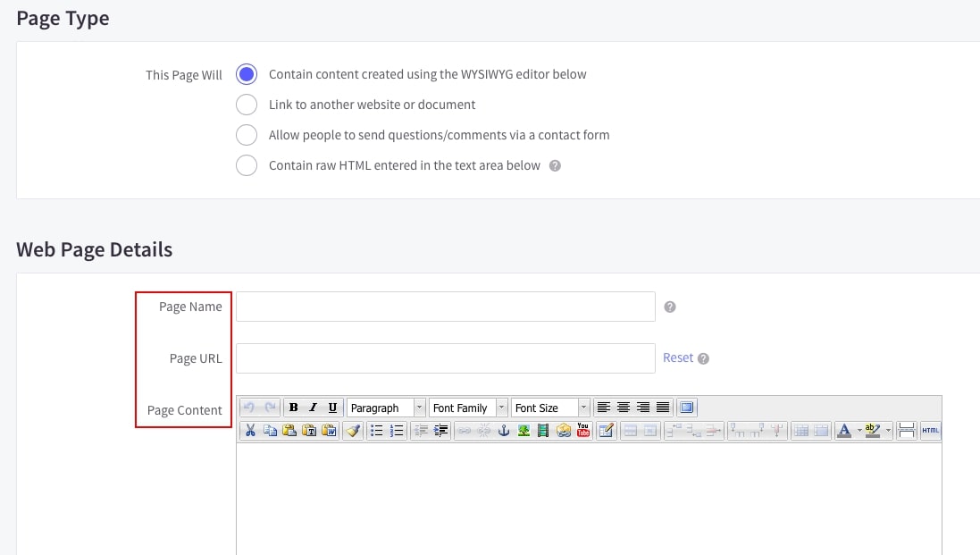Open the Paragraph format dropdown
Image resolution: width=980 pixels, height=555 pixels.
(x=386, y=408)
